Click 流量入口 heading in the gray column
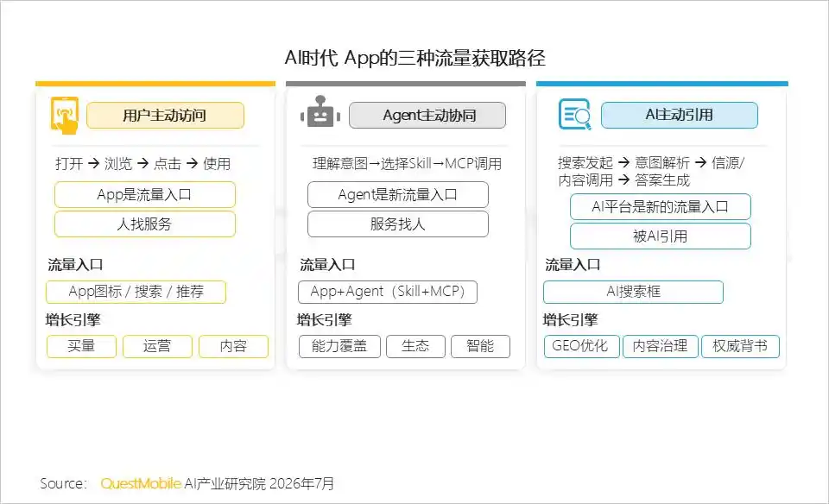 click(327, 265)
